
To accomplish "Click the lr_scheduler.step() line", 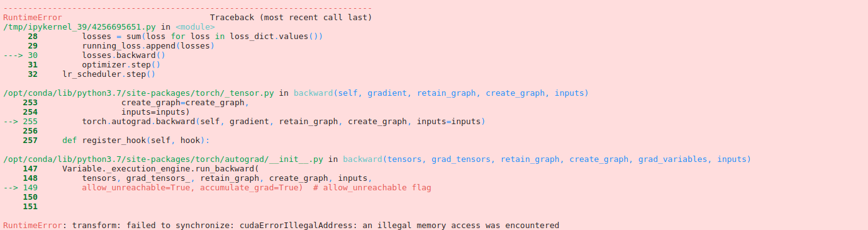I will tap(109, 74).
